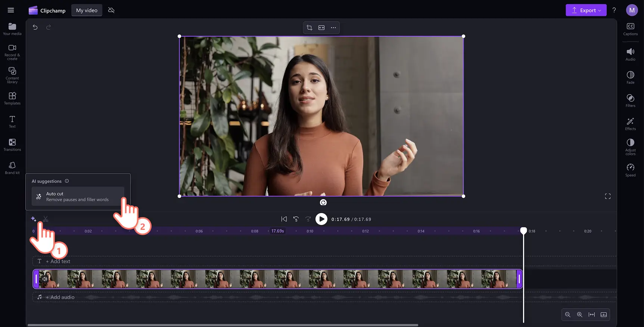Open the Brand kit panel
Viewport: 644px width, 327px height.
click(x=12, y=167)
